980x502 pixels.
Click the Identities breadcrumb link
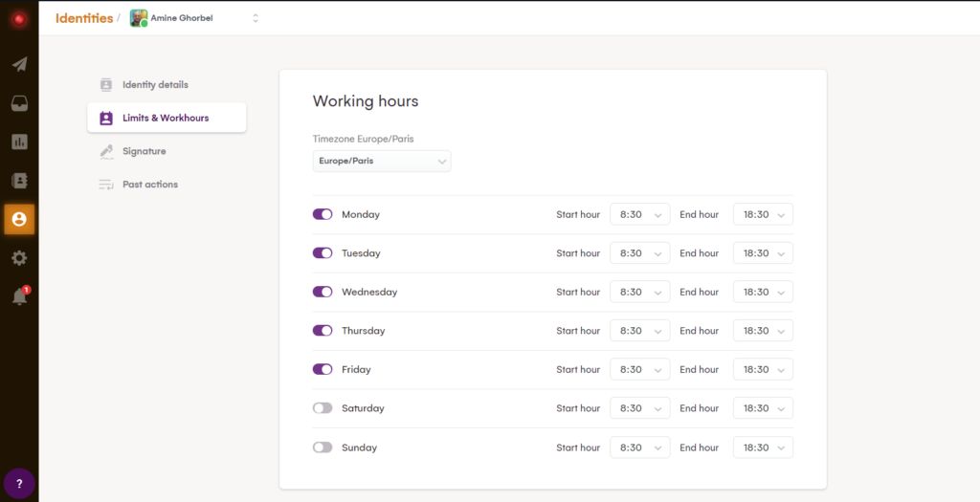tap(83, 18)
